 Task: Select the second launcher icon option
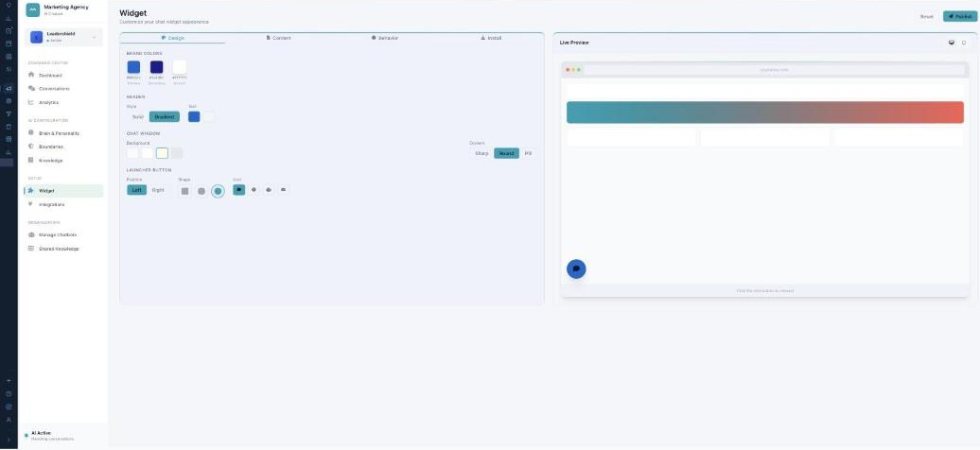[x=254, y=189]
